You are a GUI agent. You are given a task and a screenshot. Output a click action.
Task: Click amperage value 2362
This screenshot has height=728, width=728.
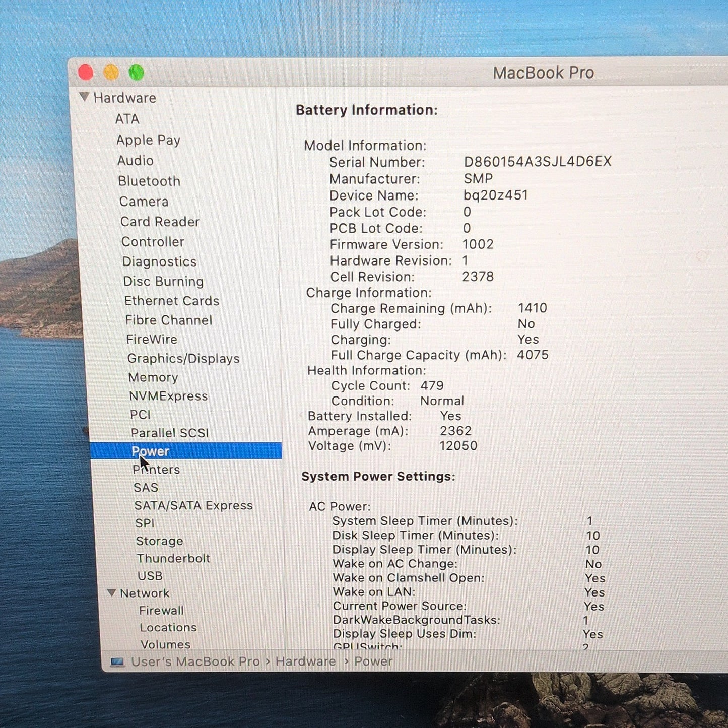tap(455, 431)
